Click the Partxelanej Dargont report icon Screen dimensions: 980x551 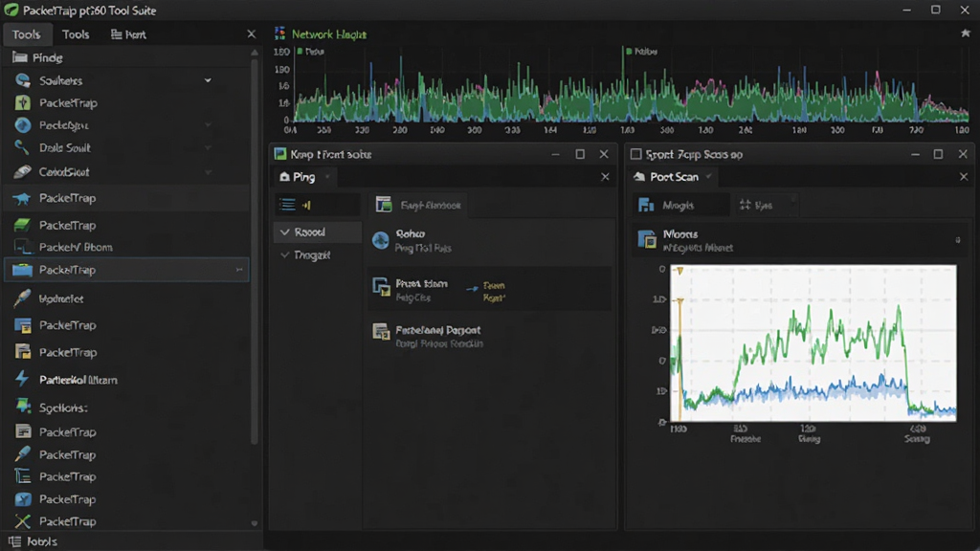tap(381, 332)
